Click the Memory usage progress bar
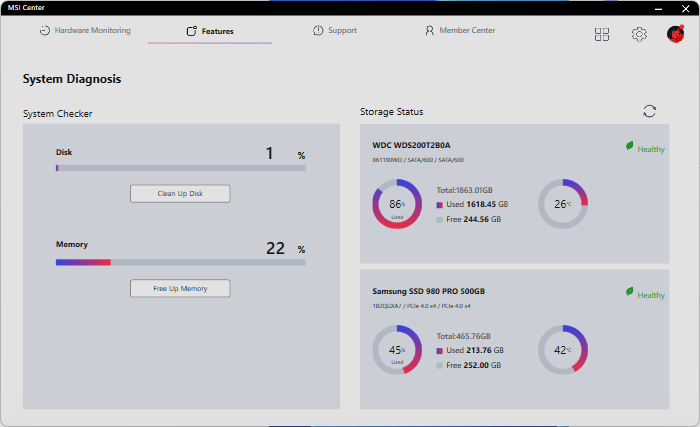 coord(180,263)
